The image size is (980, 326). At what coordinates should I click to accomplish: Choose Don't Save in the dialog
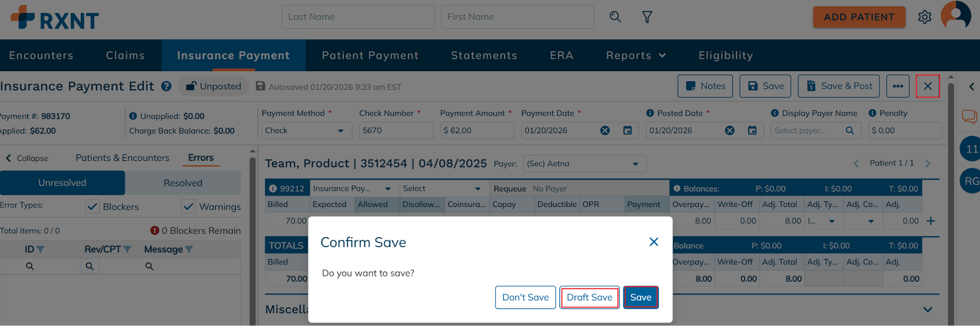click(525, 297)
